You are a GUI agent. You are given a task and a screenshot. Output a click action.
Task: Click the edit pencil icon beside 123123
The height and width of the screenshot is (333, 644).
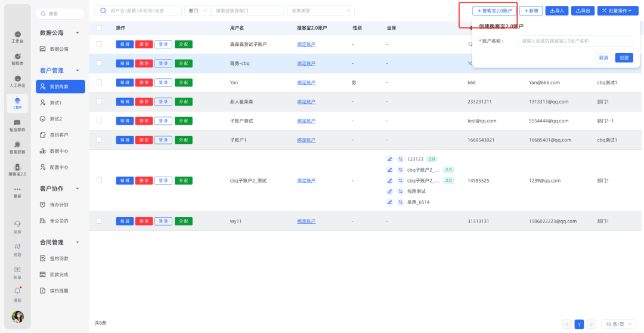click(x=390, y=159)
